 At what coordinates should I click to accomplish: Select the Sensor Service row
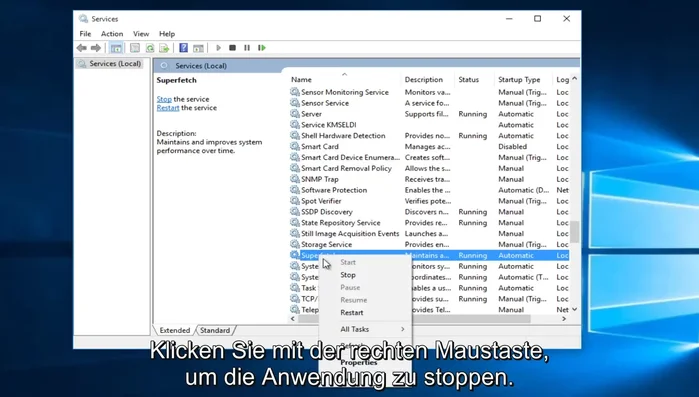[x=428, y=103]
